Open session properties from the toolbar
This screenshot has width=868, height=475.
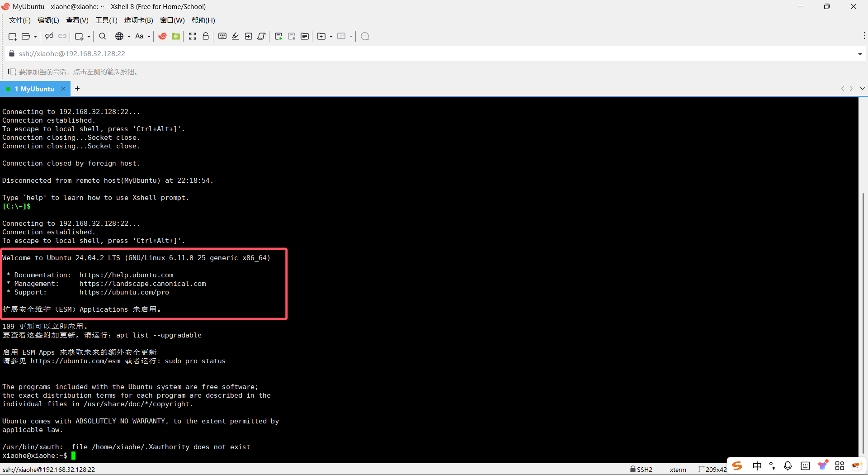79,36
